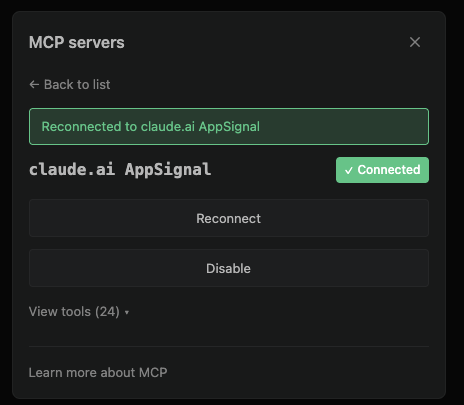Open Learn more about MCP link
Screen dimensions: 464x405
(98, 372)
